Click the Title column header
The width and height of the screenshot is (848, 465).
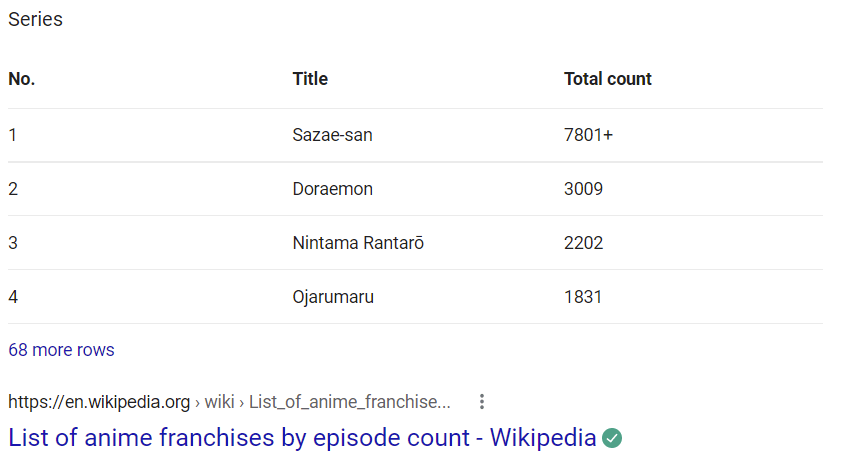(310, 79)
